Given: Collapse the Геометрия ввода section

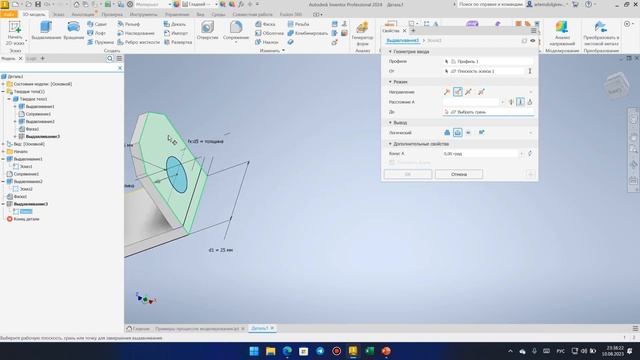Looking at the screenshot, I should pyautogui.click(x=390, y=52).
